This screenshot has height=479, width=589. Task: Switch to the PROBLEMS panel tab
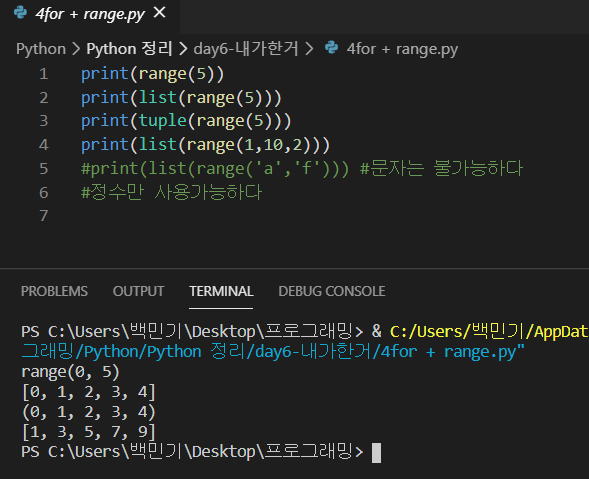click(x=54, y=291)
